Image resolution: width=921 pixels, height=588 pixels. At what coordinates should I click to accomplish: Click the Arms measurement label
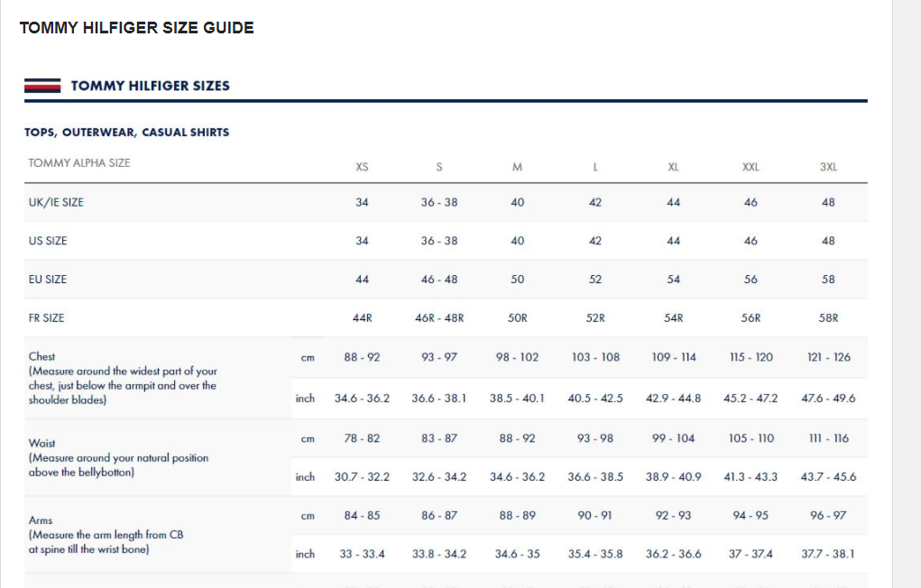point(106,535)
